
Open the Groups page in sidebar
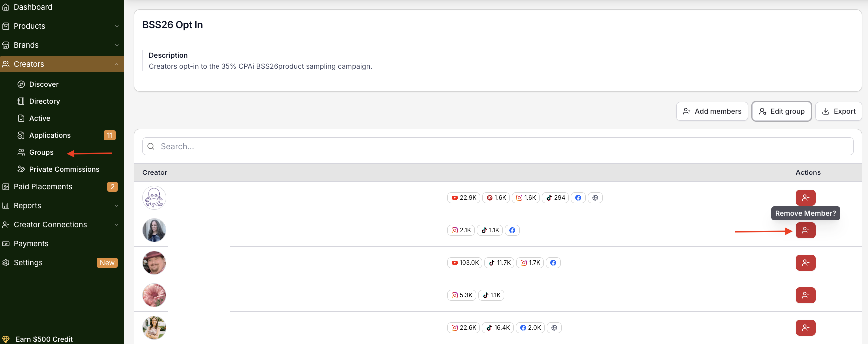[x=41, y=152]
